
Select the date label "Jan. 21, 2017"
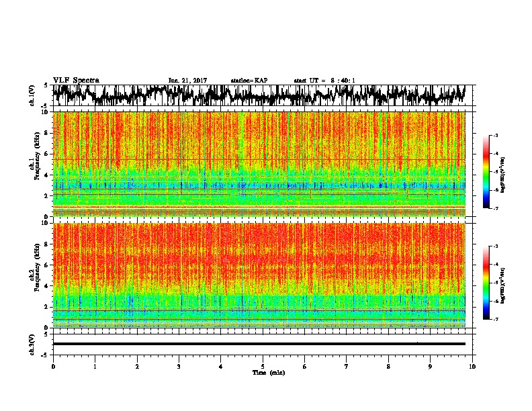187,81
